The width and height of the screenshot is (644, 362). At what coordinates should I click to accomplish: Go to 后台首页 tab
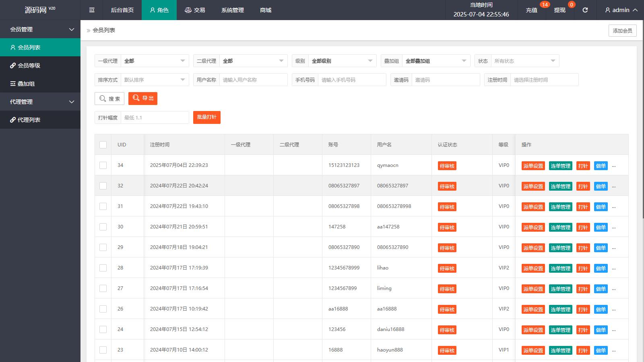(122, 10)
